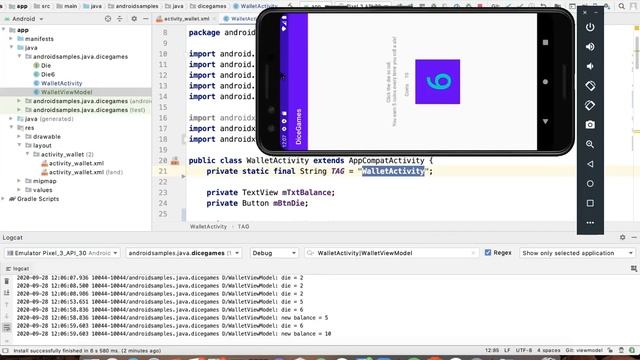The height and width of the screenshot is (360, 640).
Task: Toggle the Regex checkbox
Action: pyautogui.click(x=488, y=253)
